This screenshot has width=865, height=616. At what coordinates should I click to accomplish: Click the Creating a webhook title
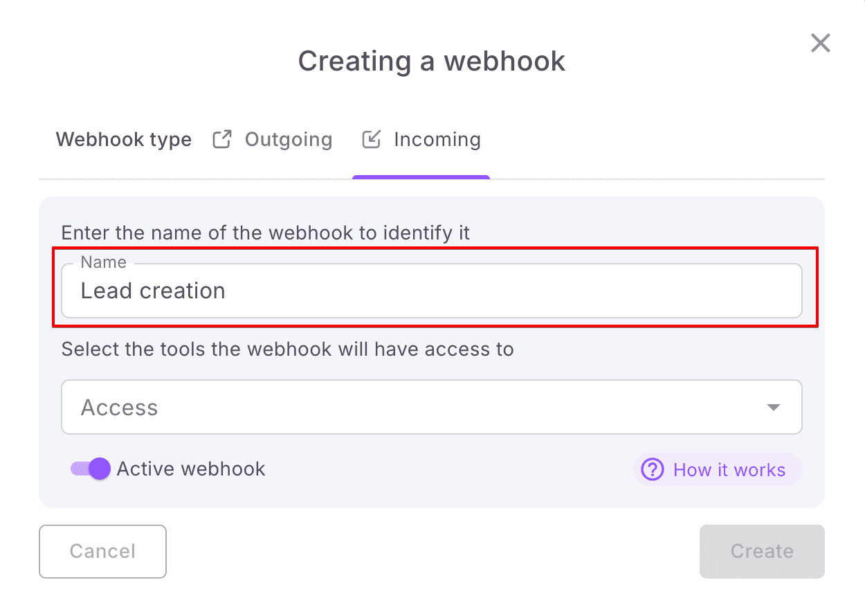point(432,61)
